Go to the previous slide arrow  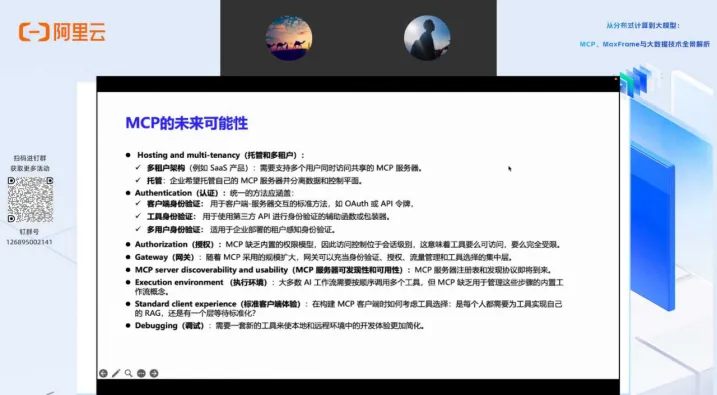tap(103, 374)
